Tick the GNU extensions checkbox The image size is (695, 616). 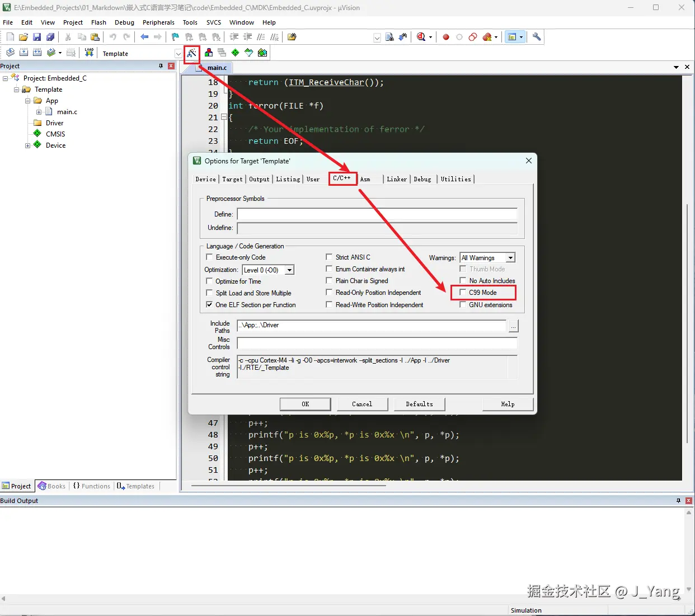463,304
